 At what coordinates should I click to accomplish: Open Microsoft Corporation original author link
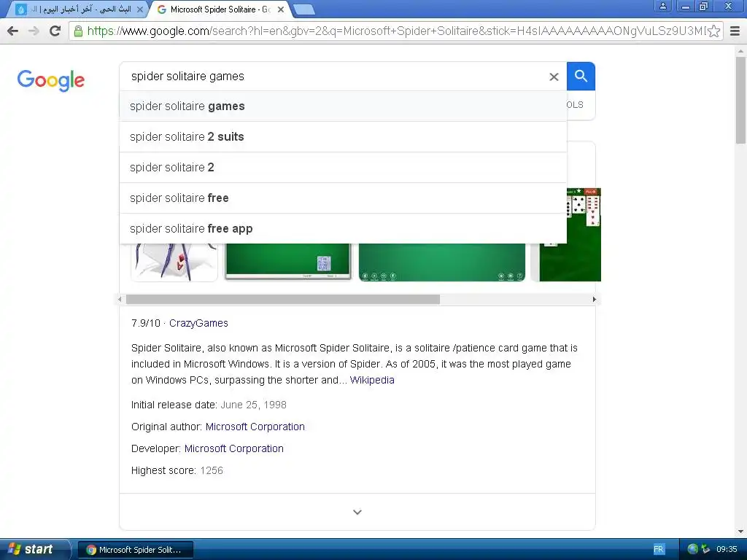255,427
